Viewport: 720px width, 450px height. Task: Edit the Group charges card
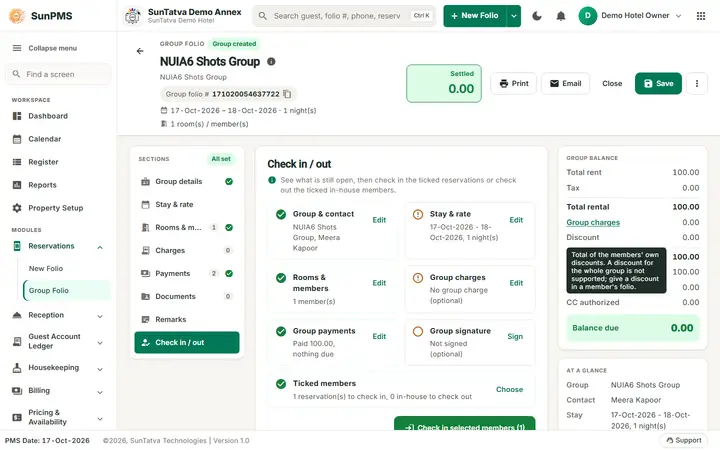[x=516, y=283]
